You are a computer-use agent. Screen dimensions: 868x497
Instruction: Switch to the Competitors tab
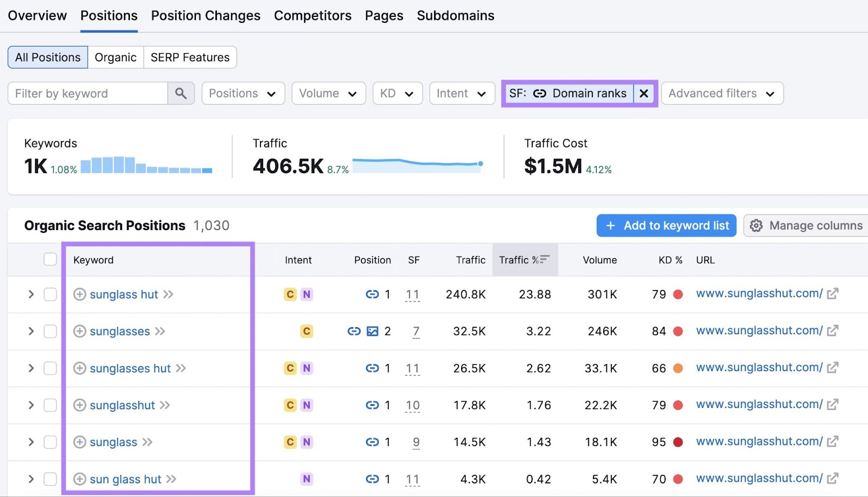click(x=312, y=15)
